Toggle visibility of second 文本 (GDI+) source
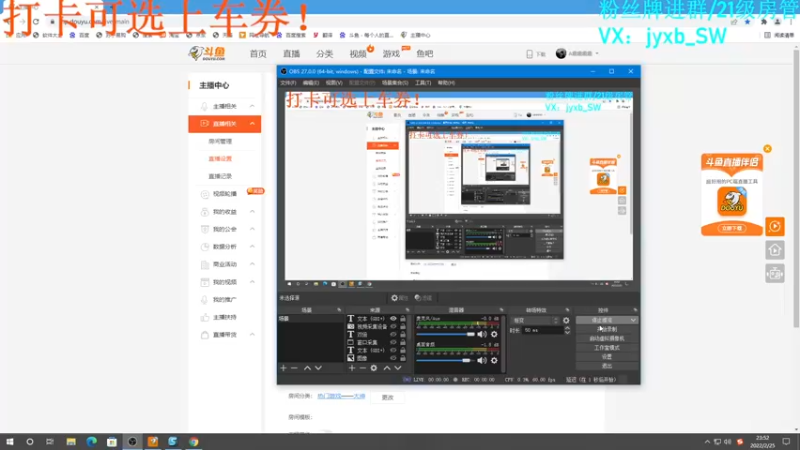The image size is (800, 450). (x=393, y=351)
